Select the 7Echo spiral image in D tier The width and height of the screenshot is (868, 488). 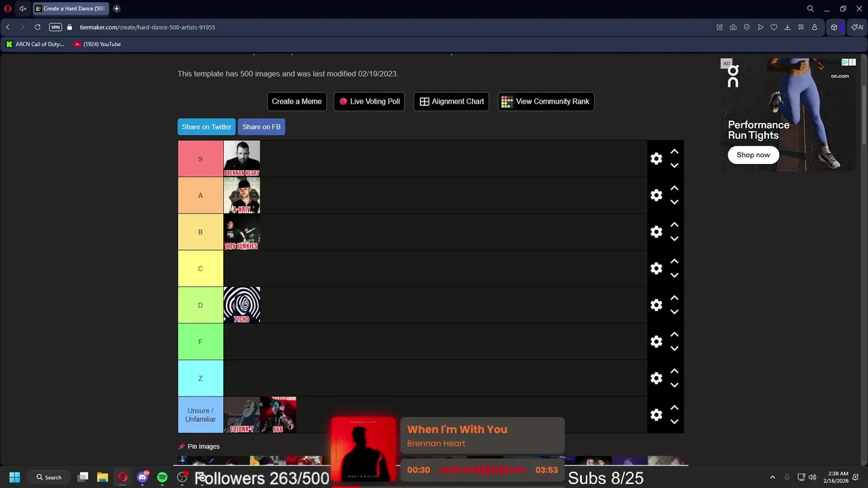pyautogui.click(x=241, y=305)
